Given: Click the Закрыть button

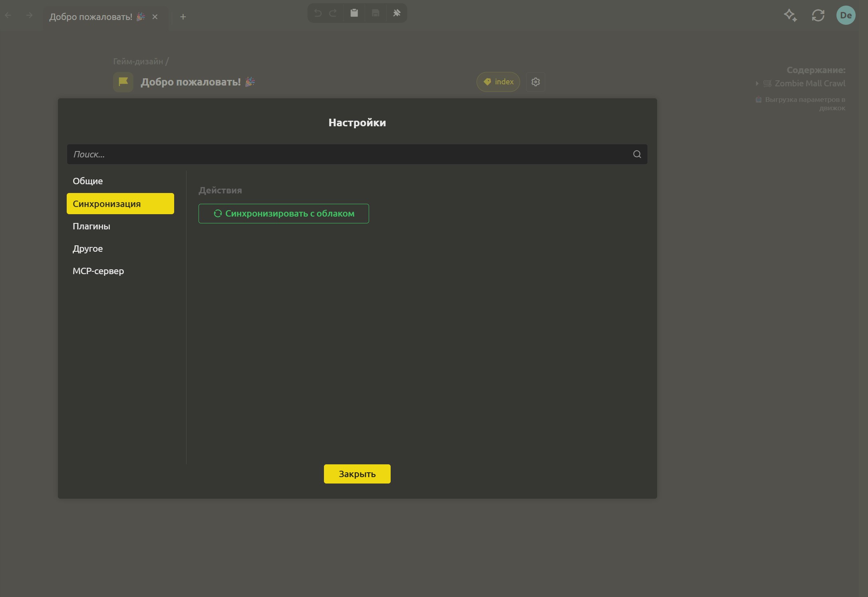Looking at the screenshot, I should click(357, 474).
